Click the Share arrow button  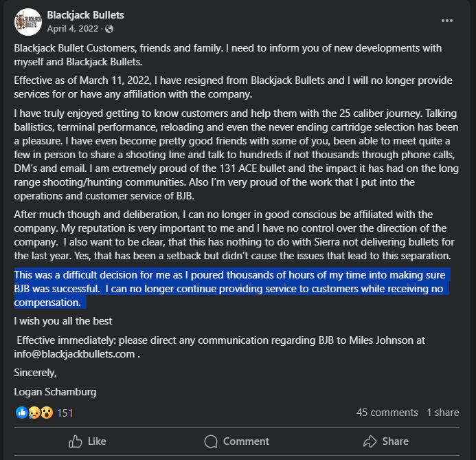[386, 441]
